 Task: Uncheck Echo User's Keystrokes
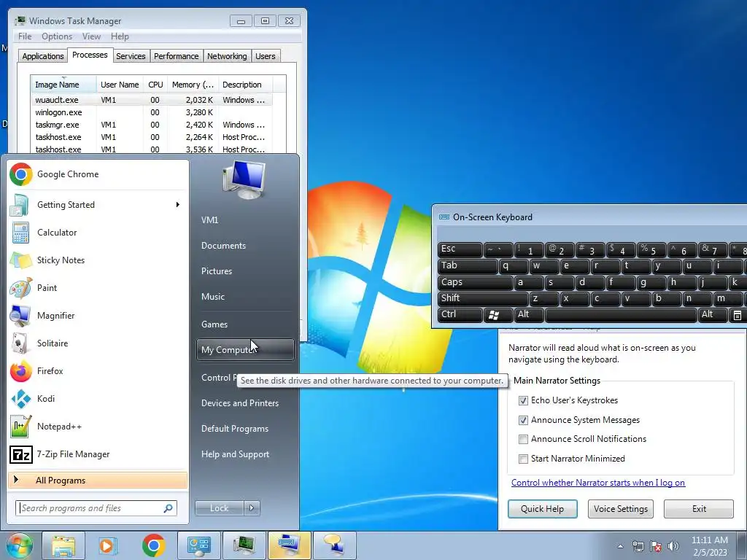(x=523, y=400)
